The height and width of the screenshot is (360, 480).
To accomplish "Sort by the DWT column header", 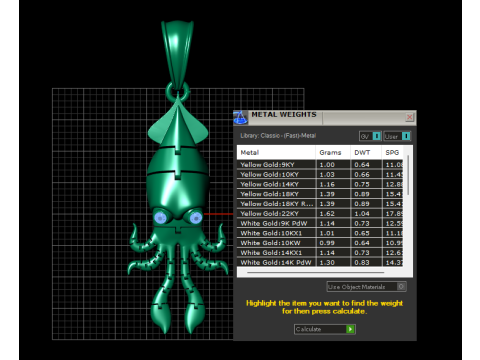I will coord(366,153).
